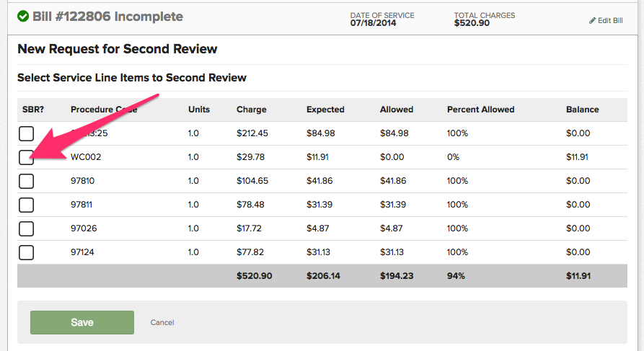Mark the SBR checkbox for 97026
Screen dimensions: 644x351
[26, 228]
